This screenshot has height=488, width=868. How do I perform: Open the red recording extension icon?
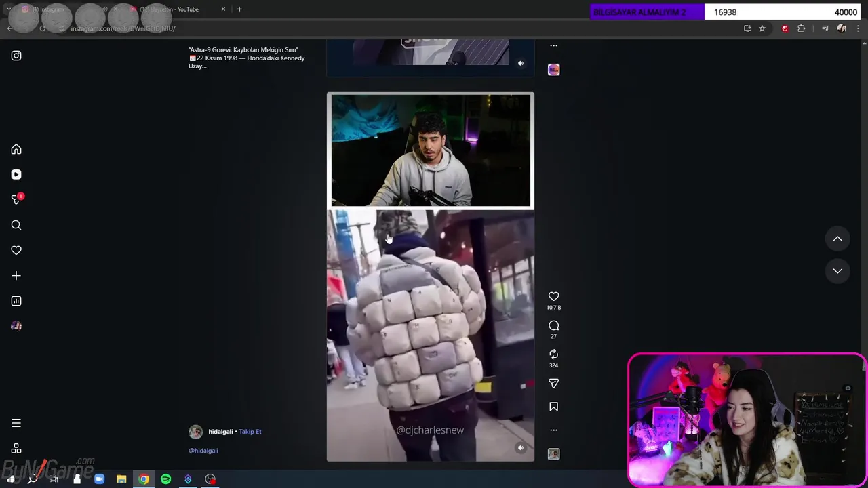click(x=785, y=28)
